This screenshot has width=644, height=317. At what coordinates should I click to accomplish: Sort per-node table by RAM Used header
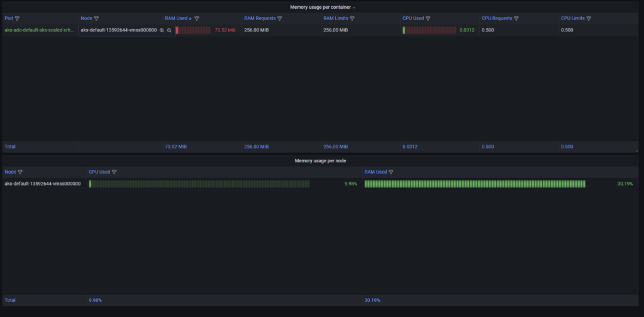[375, 172]
